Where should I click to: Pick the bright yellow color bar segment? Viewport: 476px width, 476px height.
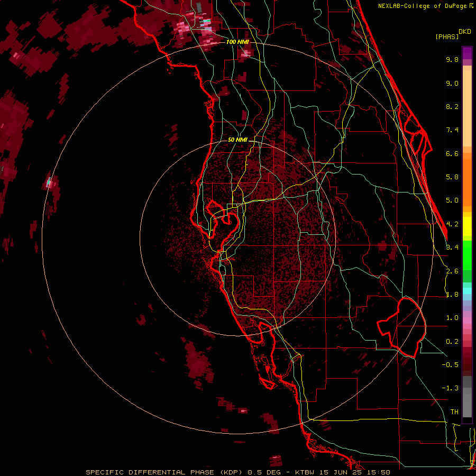coord(467,226)
